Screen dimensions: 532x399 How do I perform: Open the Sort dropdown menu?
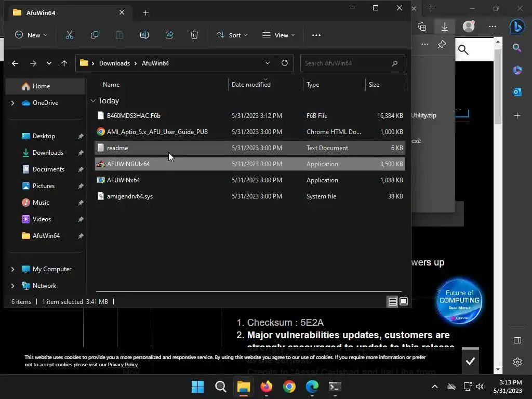tap(232, 35)
